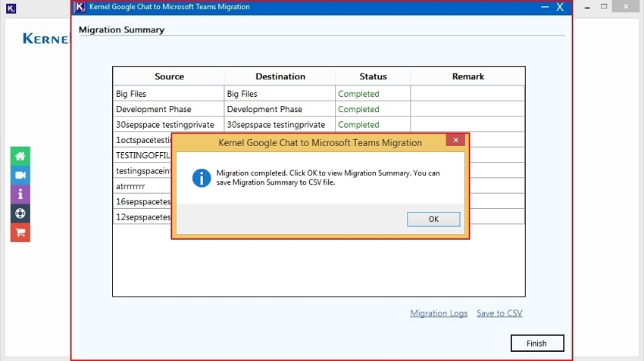Click the Finish button
Screen dimensions: 644x361
click(x=537, y=344)
